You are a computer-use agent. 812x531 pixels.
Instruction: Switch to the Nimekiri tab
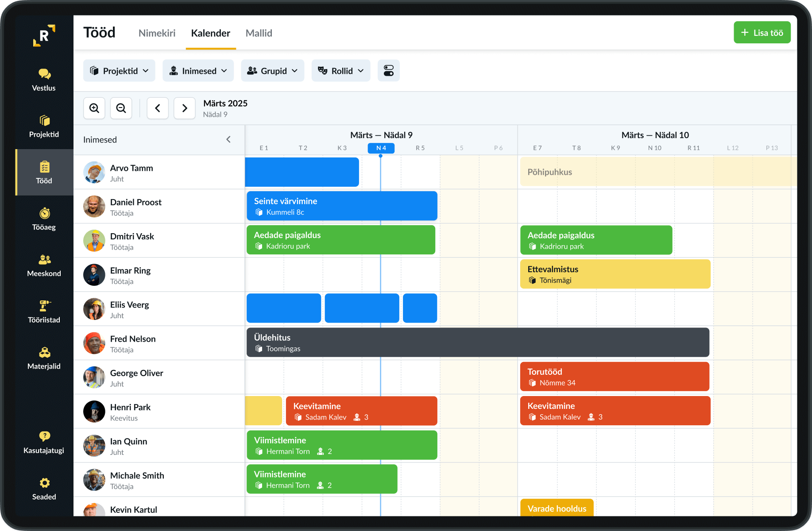(x=157, y=33)
